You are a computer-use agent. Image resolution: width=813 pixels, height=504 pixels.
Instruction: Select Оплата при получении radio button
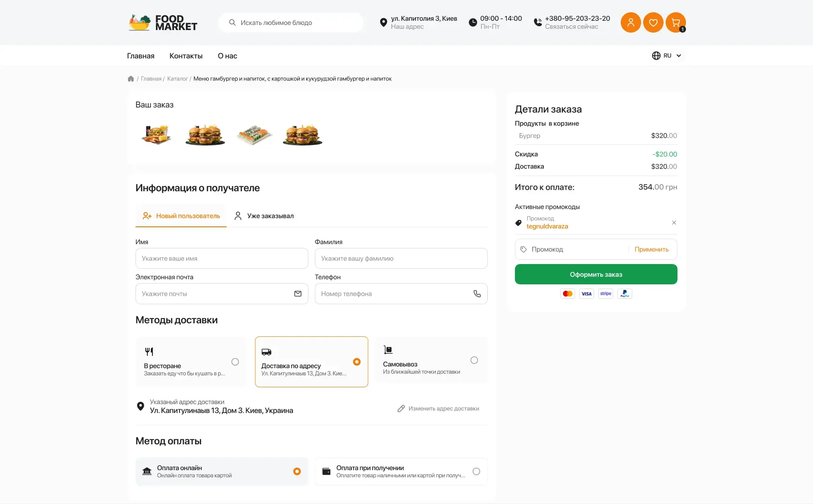click(476, 471)
